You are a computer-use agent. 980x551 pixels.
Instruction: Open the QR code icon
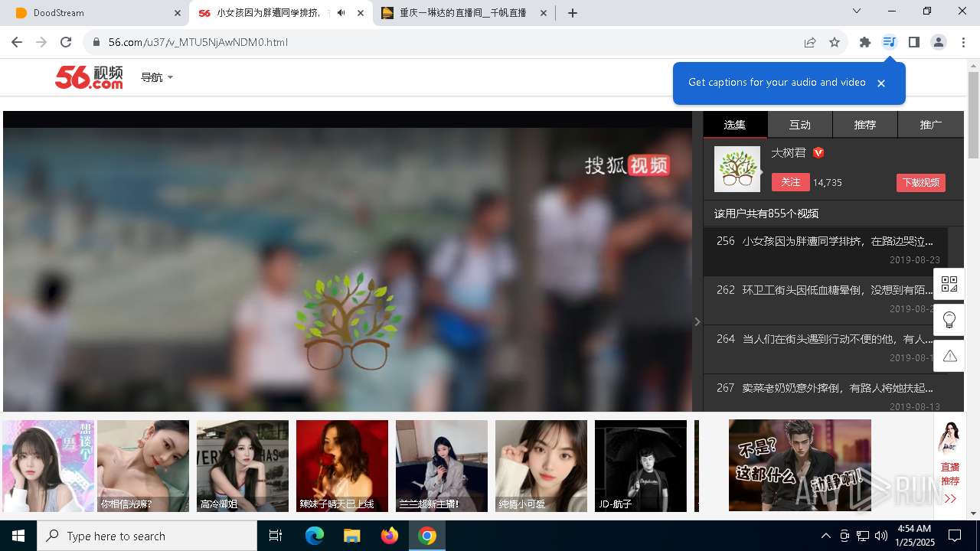[x=949, y=285]
